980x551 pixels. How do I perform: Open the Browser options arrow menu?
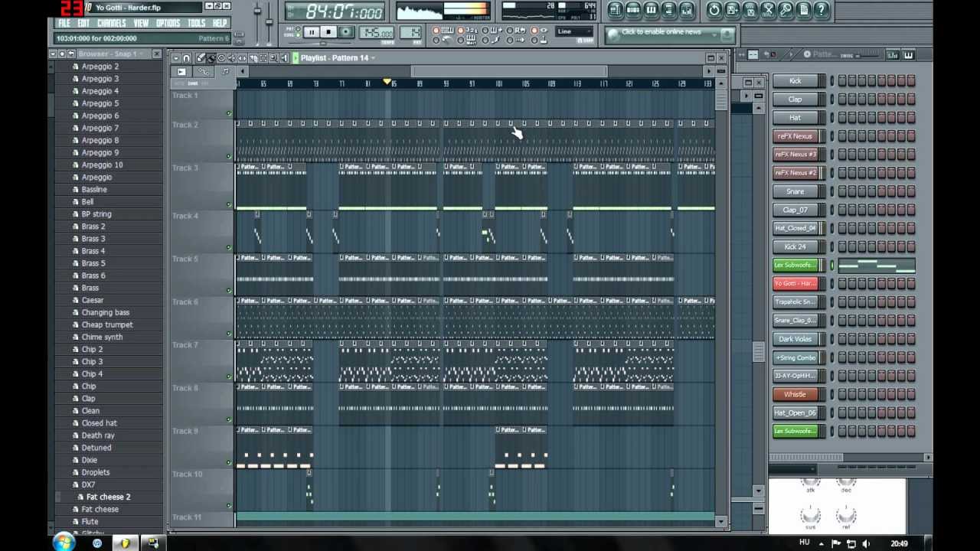53,54
